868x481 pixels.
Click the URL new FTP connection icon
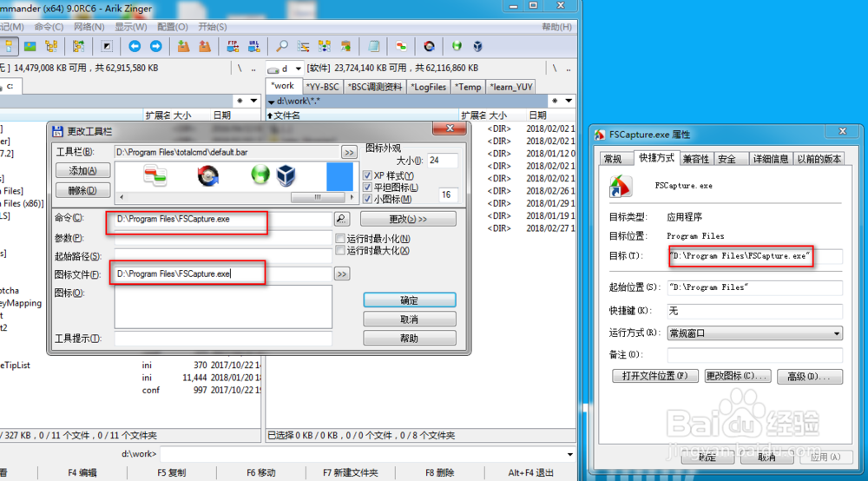[254, 47]
